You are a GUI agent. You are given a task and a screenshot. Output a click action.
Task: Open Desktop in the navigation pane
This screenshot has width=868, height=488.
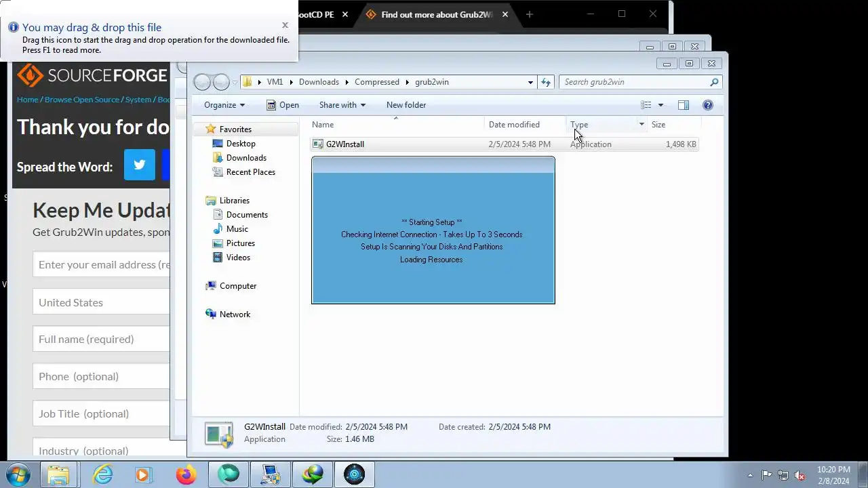[x=241, y=144]
